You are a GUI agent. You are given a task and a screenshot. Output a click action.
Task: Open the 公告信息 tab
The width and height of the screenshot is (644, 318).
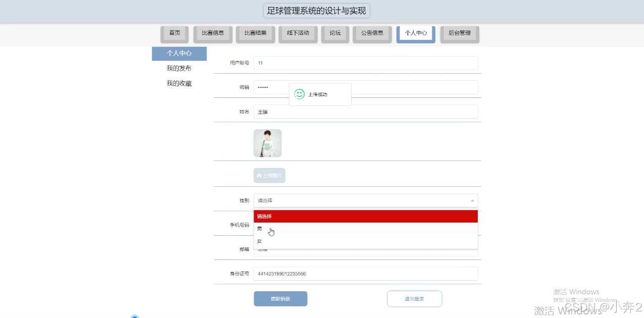coord(372,33)
